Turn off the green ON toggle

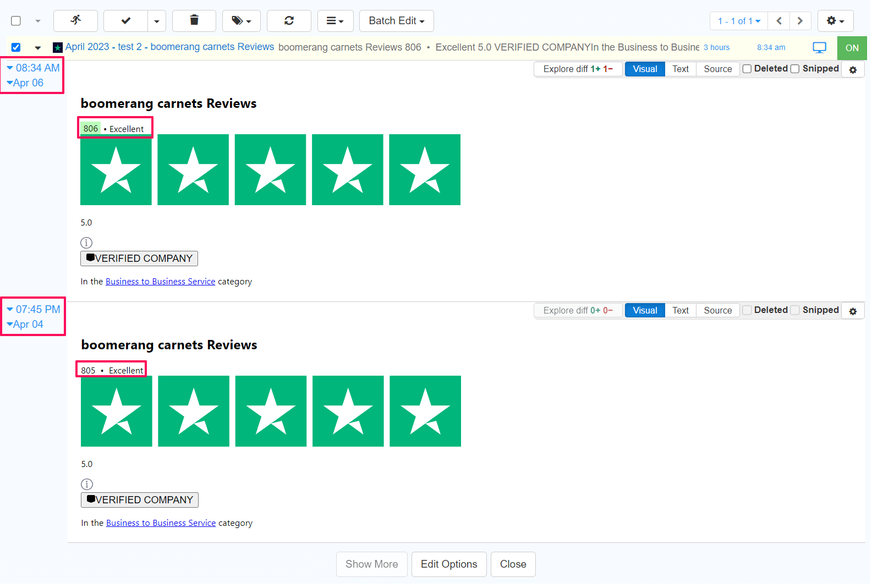(x=851, y=48)
